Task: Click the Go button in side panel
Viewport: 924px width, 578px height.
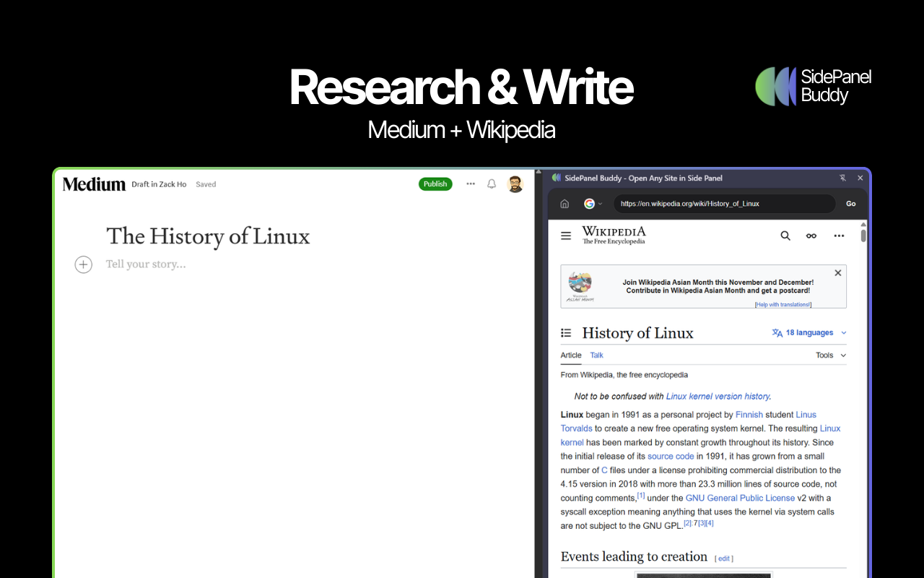Action: click(851, 204)
